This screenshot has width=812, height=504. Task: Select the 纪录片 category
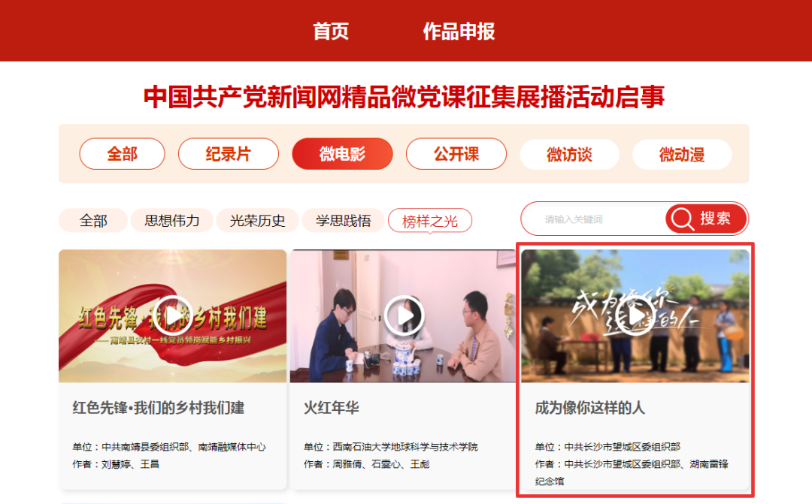coord(229,154)
